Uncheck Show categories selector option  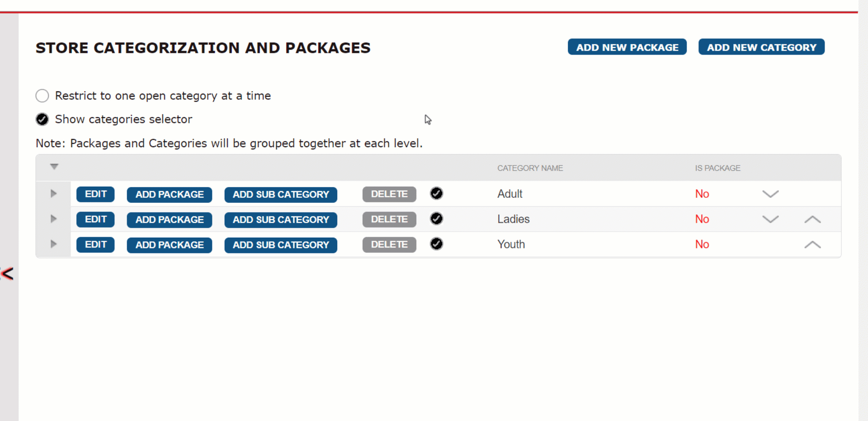[42, 119]
